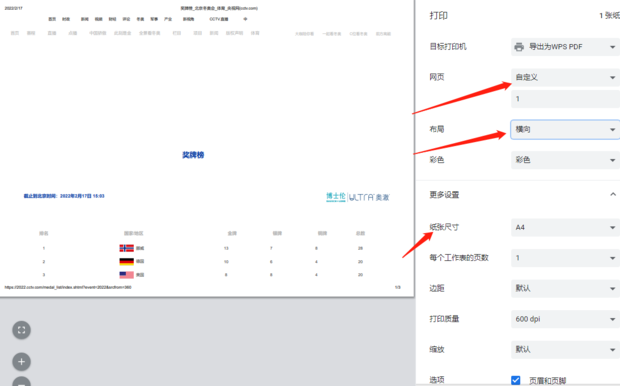Open the 目标打印机 destination dropdown

coord(565,47)
